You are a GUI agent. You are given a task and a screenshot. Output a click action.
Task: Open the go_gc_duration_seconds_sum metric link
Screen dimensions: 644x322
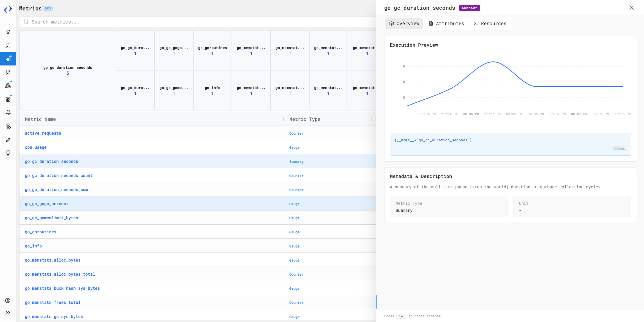coord(56,190)
